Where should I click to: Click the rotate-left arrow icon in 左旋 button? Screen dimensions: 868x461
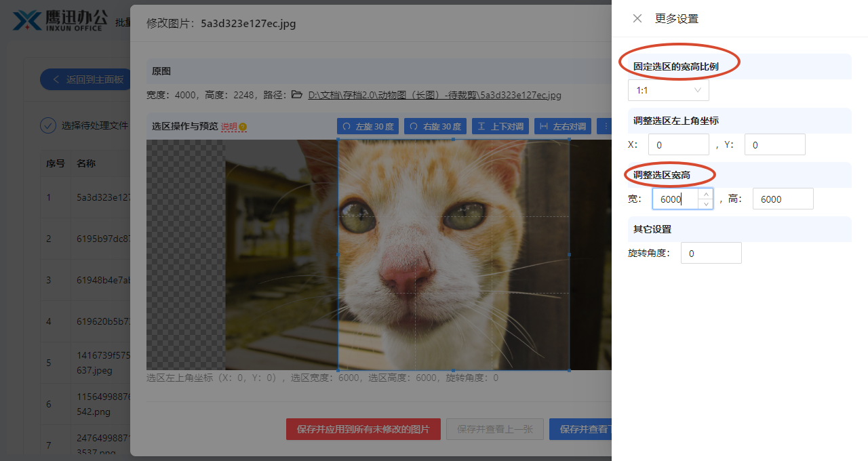(347, 127)
